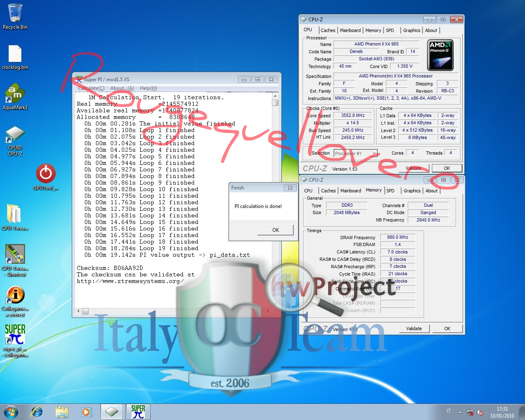The image size is (525, 420).
Task: Click the Level 3 6 MBytes cache value
Action: 418,138
